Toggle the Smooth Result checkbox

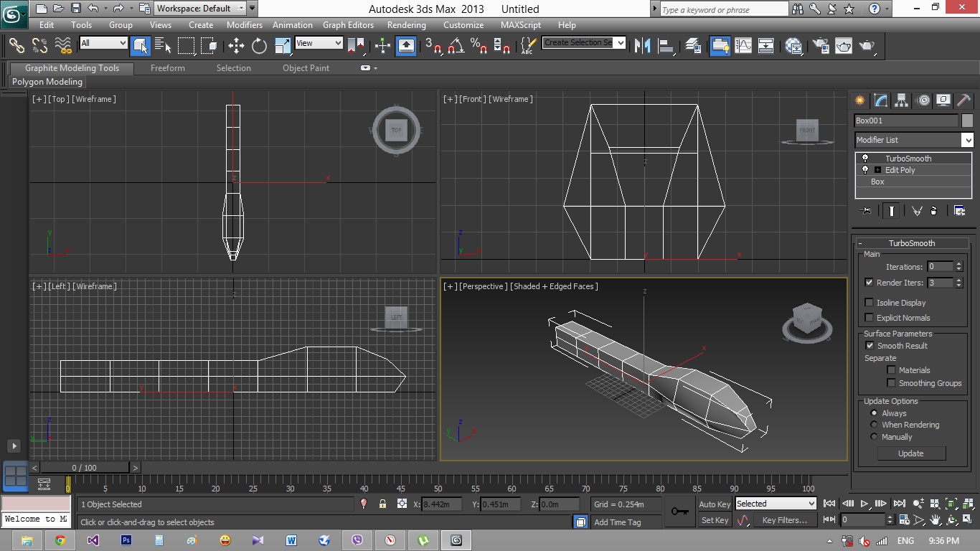(870, 346)
